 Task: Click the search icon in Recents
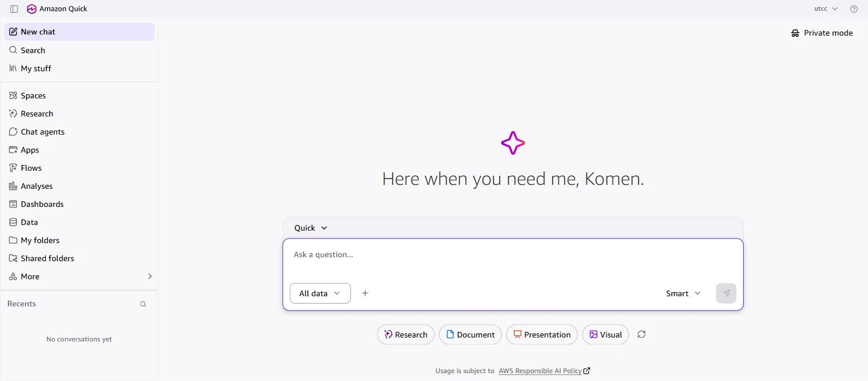(x=143, y=304)
